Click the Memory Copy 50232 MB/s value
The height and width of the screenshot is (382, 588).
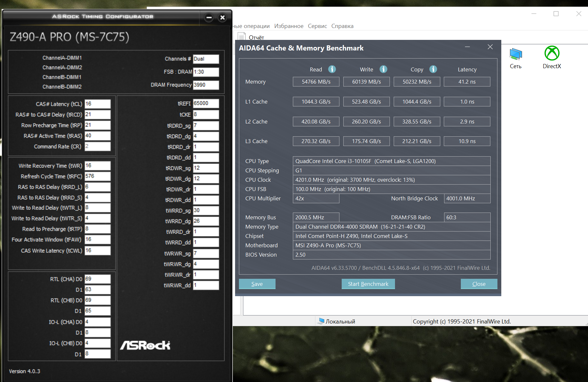[417, 82]
